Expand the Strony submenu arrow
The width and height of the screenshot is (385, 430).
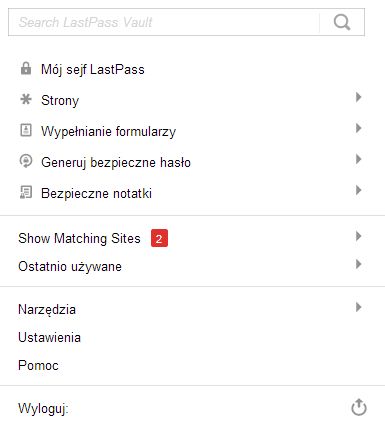[x=358, y=97]
